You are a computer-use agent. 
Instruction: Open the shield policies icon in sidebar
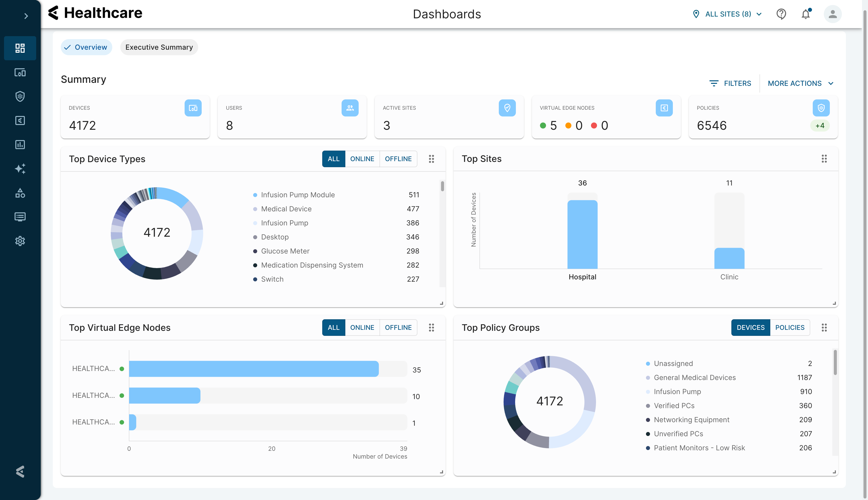(x=20, y=96)
